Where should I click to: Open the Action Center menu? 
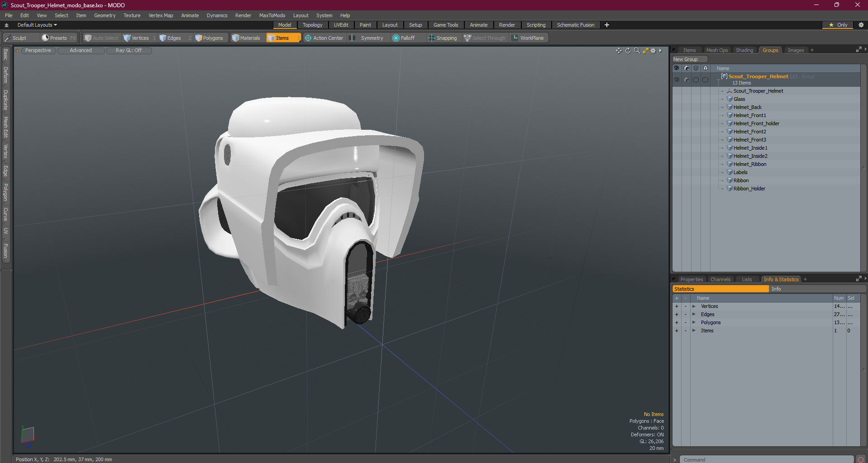pos(324,38)
